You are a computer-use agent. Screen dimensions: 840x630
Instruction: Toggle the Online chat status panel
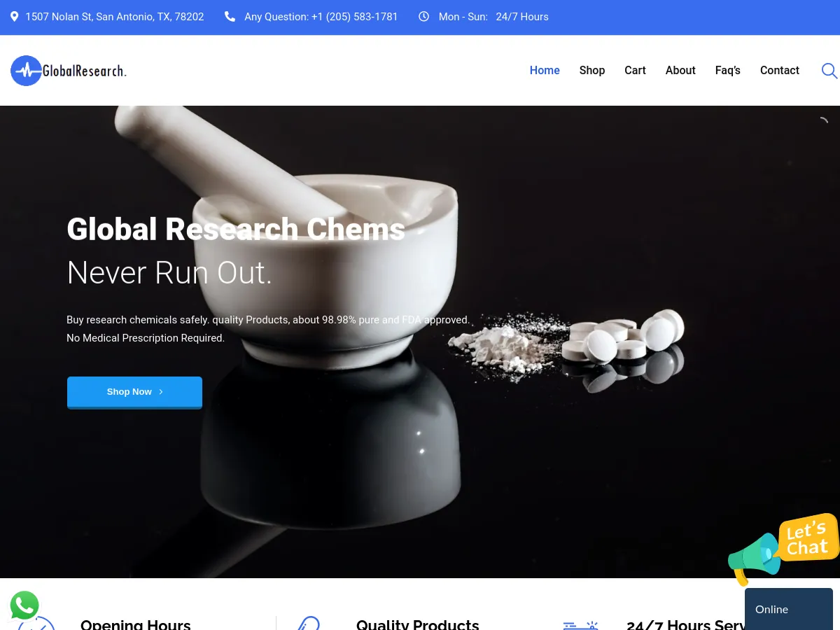point(788,609)
